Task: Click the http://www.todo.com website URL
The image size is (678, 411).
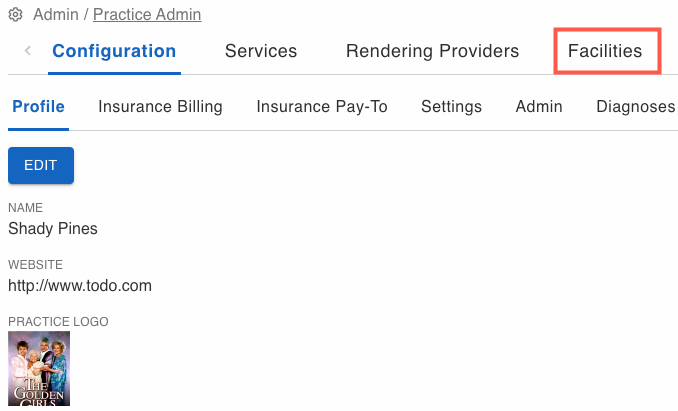Action: click(80, 286)
